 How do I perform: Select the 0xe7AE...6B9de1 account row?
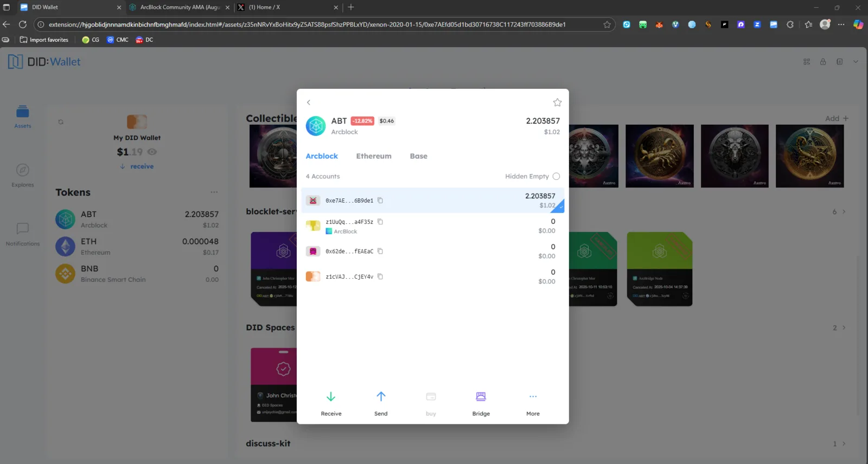pyautogui.click(x=433, y=201)
